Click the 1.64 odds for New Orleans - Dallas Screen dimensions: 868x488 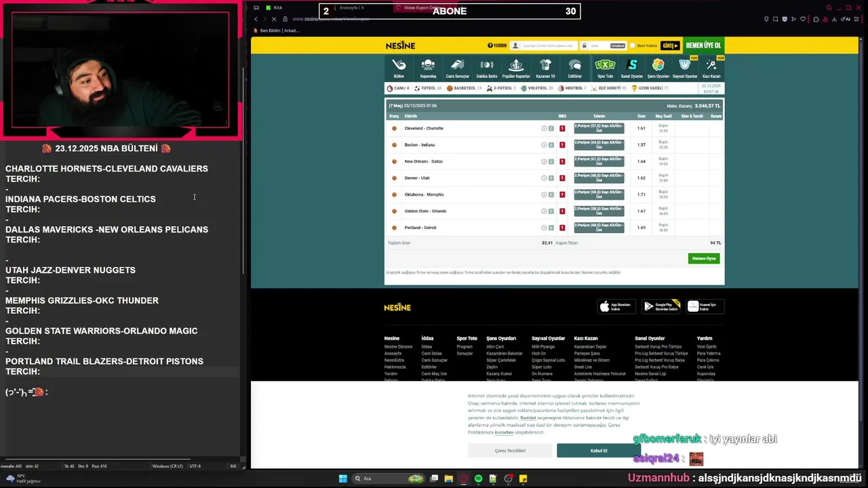641,161
